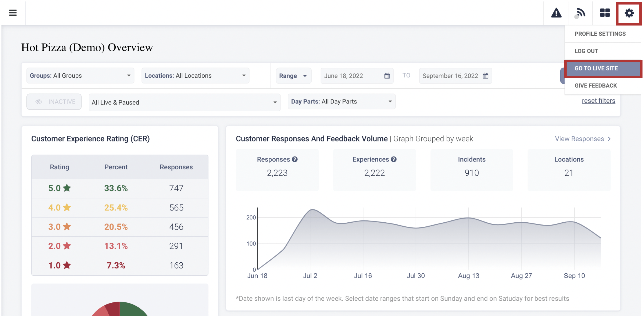The height and width of the screenshot is (316, 644).
Task: Choose LOG OUT in the settings menu
Action: click(586, 51)
